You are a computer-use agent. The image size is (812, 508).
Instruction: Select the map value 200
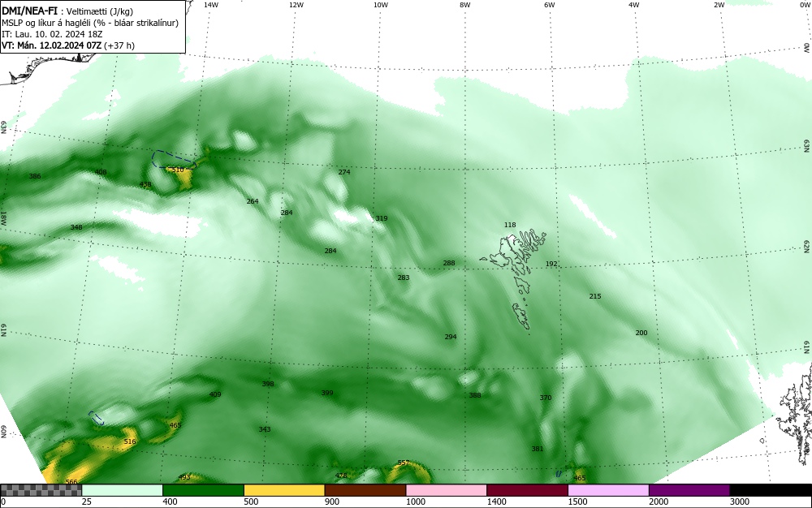[x=641, y=333]
